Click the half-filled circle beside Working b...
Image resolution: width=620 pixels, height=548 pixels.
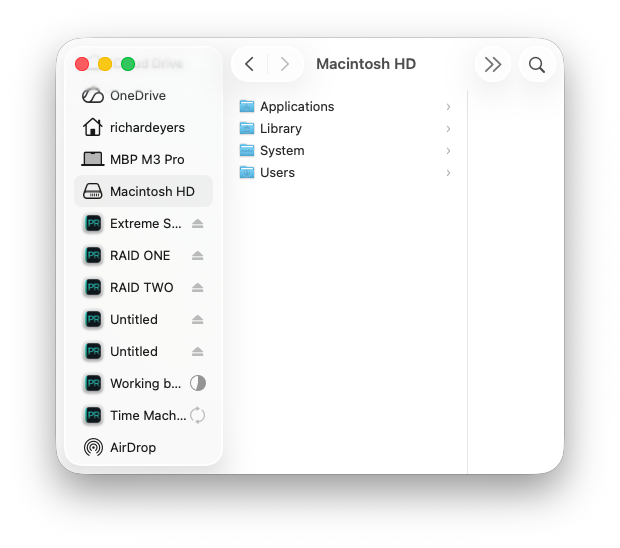pos(198,384)
